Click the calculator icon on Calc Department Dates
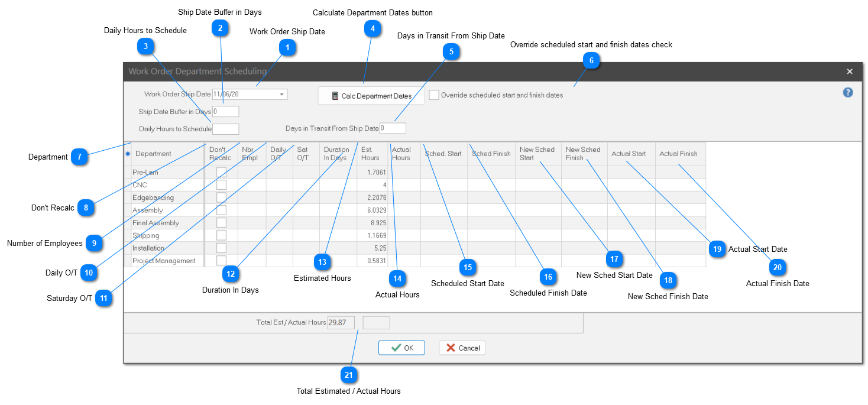The height and width of the screenshot is (405, 868). 335,95
